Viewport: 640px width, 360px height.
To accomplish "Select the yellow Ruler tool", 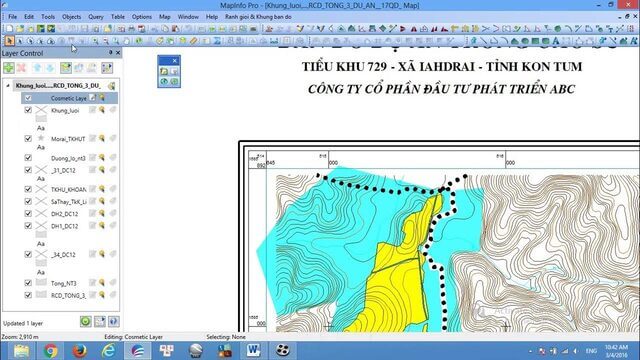I will point(193,41).
